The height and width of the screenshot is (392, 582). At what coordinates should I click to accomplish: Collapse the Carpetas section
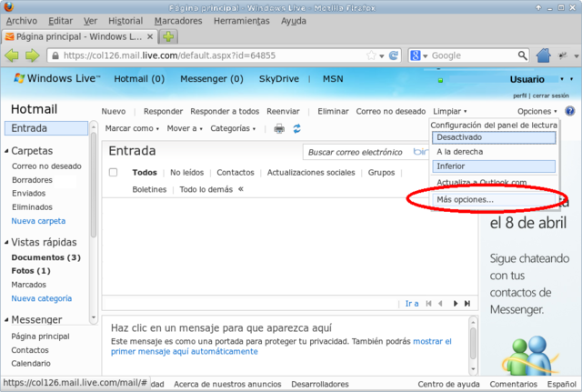pos(6,151)
